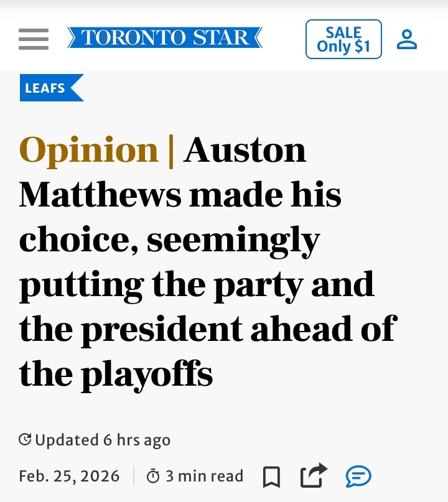Tap the SALE Only $1 button

(x=343, y=39)
